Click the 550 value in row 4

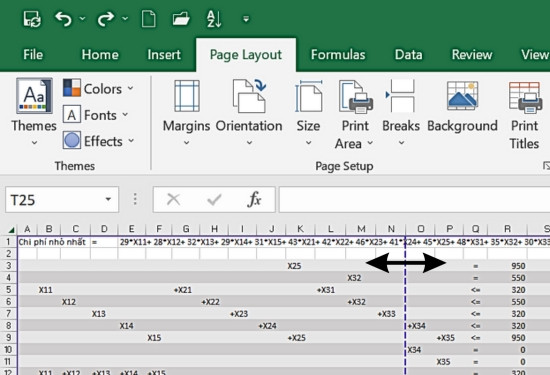(x=518, y=278)
